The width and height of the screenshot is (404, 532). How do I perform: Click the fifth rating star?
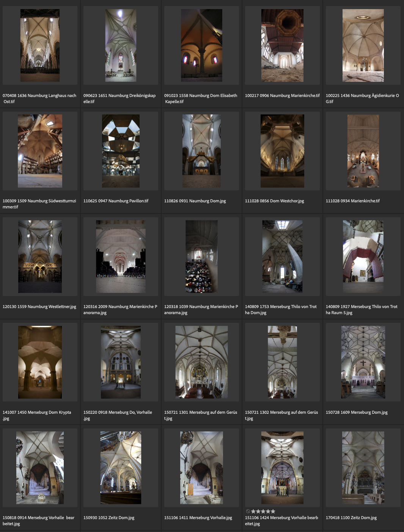[x=273, y=512]
